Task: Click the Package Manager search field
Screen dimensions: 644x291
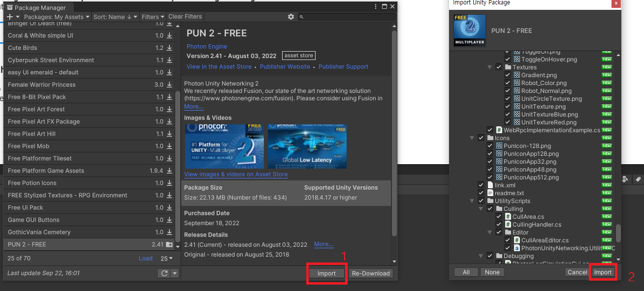Action: pos(347,17)
